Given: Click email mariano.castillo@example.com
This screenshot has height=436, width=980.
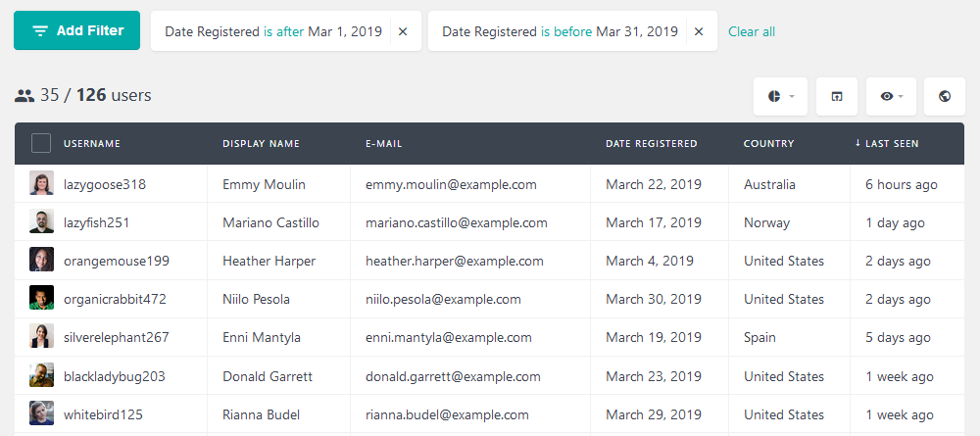Looking at the screenshot, I should [x=457, y=223].
